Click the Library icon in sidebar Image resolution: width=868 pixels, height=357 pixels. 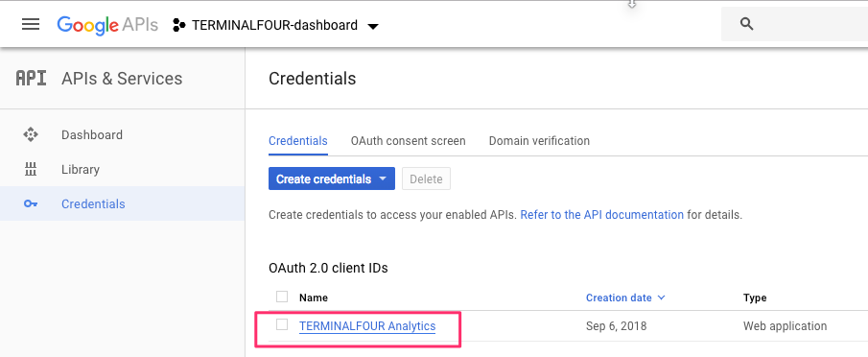coord(31,169)
